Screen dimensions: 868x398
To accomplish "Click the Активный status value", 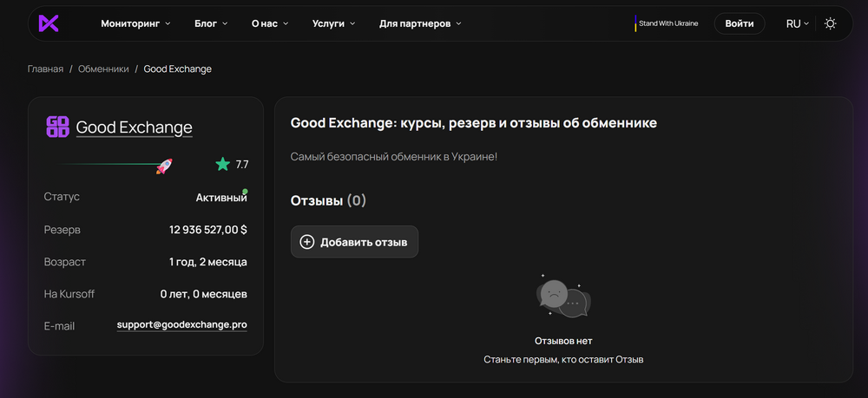I will coord(221,198).
